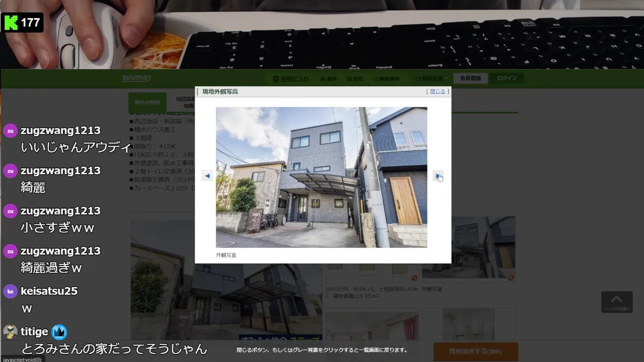Click magnifier icon on the 外観写真 thumbnail
The image size is (644, 362).
pos(511,278)
